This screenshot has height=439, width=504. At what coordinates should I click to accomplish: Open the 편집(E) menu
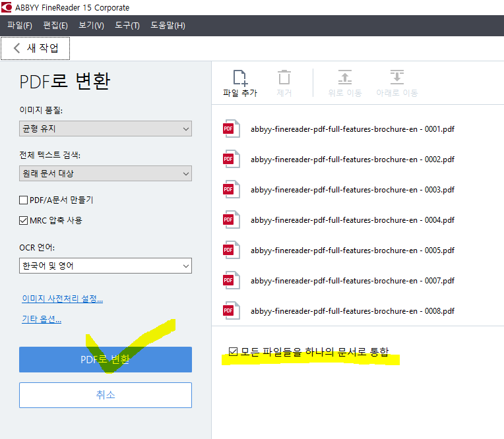(x=55, y=25)
